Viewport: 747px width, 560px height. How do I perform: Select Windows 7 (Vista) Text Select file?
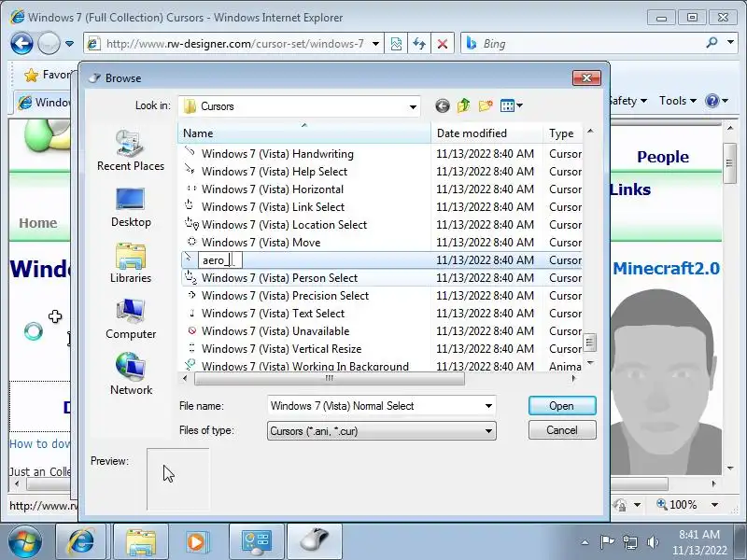pyautogui.click(x=273, y=314)
